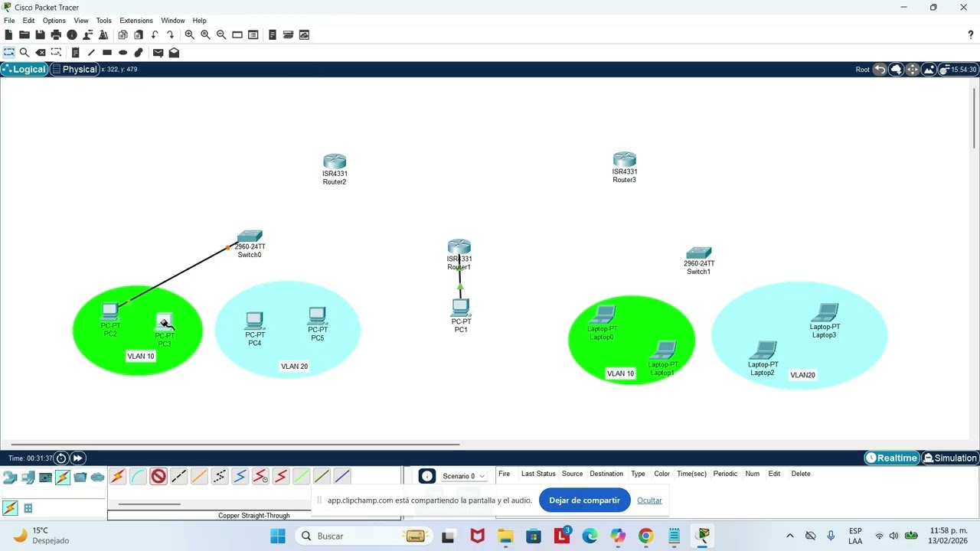Toggle the Copper Straight-Through cable
Image resolution: width=980 pixels, height=551 pixels.
(158, 476)
